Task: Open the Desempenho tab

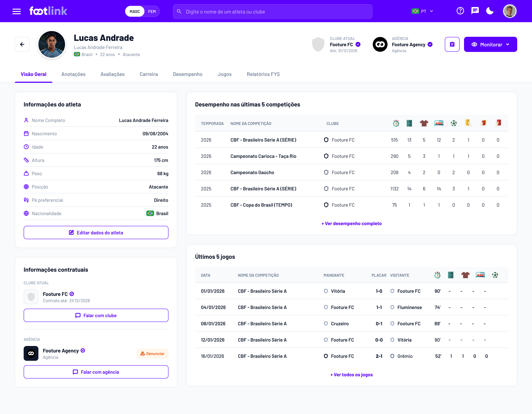Action: 187,74
